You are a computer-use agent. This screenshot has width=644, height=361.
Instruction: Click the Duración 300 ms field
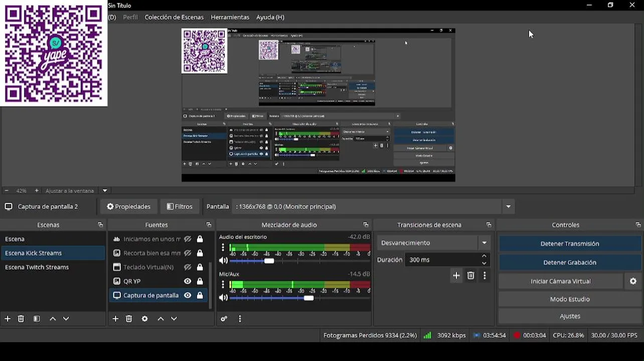point(442,260)
